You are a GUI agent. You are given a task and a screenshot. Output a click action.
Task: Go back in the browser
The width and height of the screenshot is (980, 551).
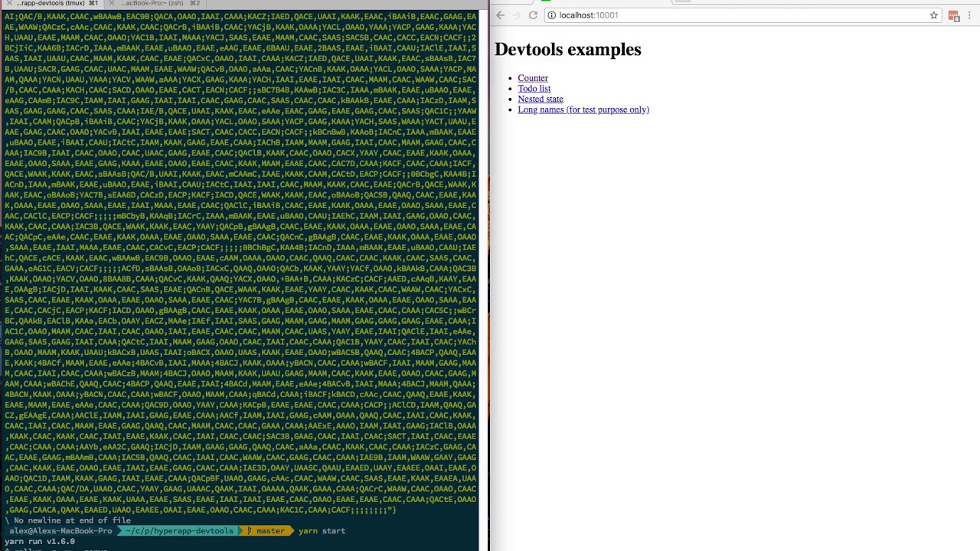click(x=500, y=15)
